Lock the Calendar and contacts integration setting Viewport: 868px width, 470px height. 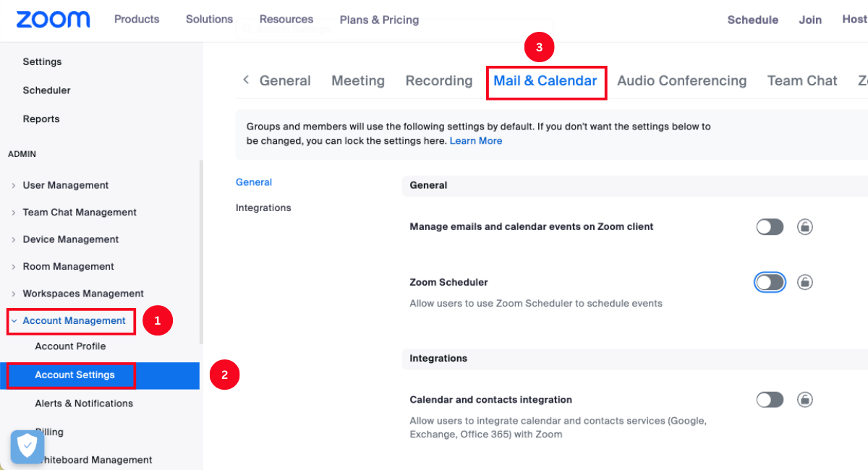(804, 399)
